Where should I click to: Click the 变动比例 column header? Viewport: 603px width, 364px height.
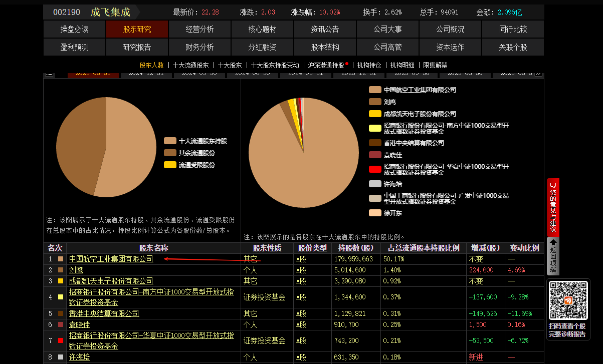[524, 248]
